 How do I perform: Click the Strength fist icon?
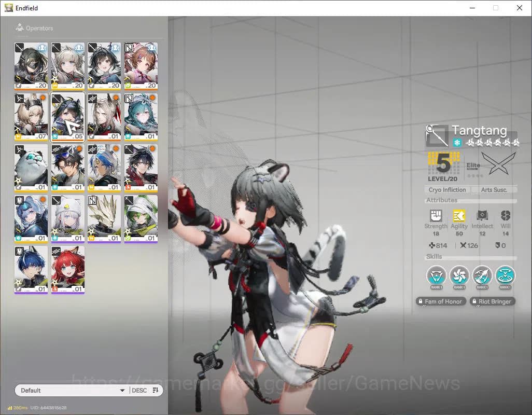coord(436,215)
